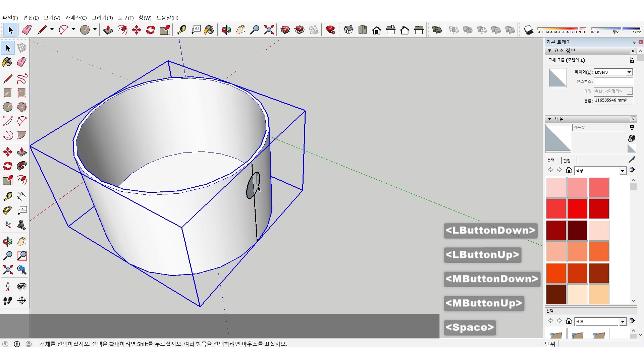Activate the Paint Bucket tool
The image size is (644, 362).
(x=209, y=30)
